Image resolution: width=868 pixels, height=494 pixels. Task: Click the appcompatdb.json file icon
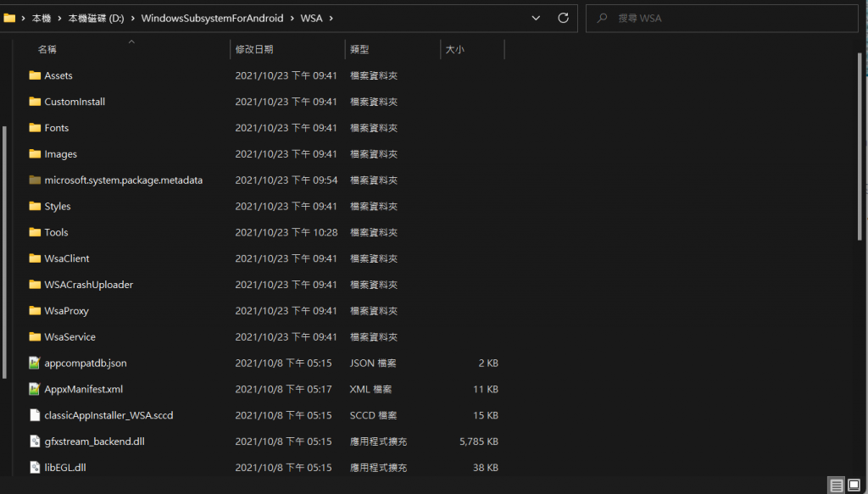[35, 363]
